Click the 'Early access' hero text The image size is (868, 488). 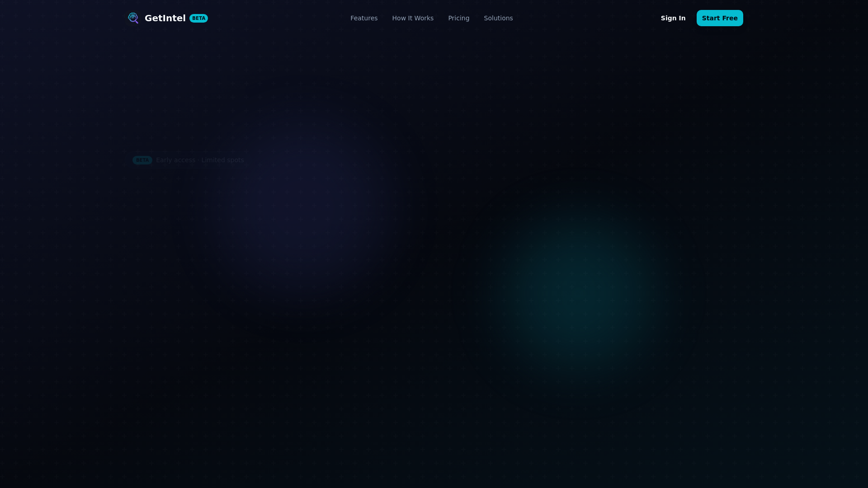[x=175, y=160]
